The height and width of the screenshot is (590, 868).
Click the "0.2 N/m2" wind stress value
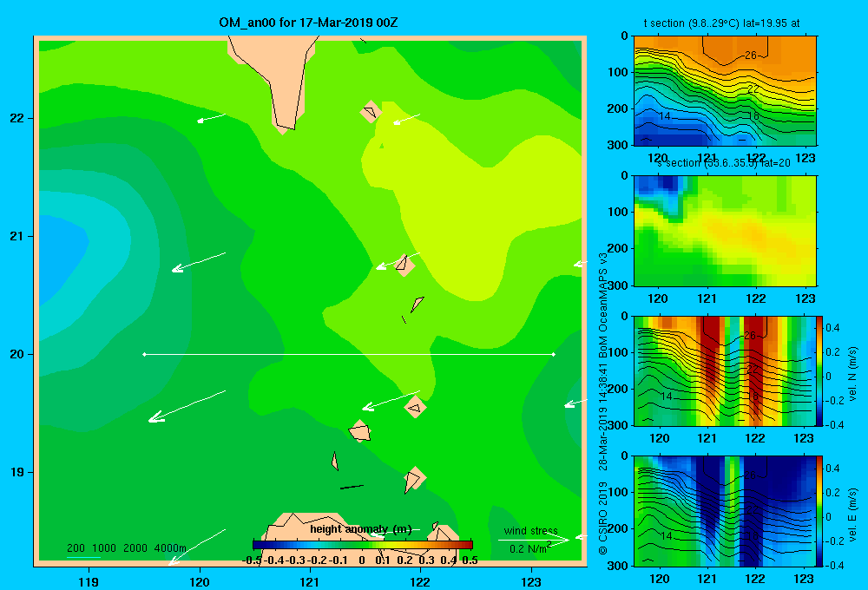530,548
